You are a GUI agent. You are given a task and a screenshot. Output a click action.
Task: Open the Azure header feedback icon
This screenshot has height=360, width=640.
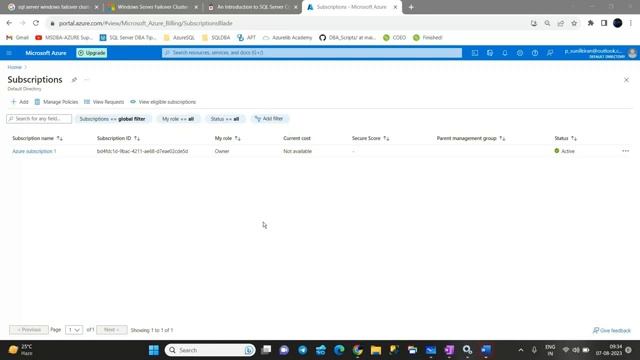click(x=550, y=53)
